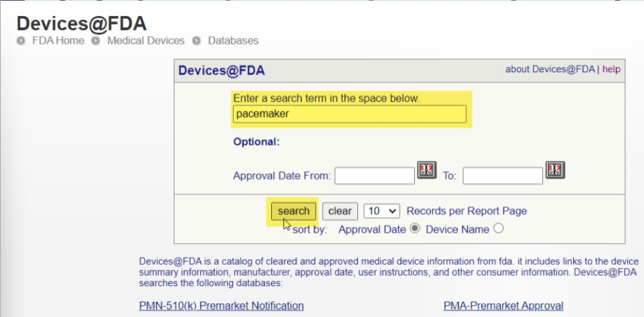Open PMN-510(k) Premarket Notification link
The height and width of the screenshot is (317, 644).
pyautogui.click(x=222, y=305)
